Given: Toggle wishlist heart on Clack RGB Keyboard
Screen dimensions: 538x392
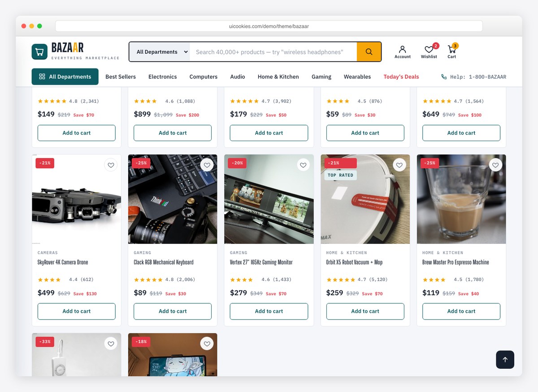Looking at the screenshot, I should pos(207,165).
